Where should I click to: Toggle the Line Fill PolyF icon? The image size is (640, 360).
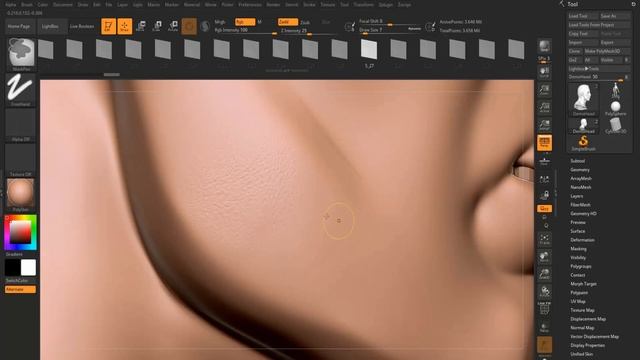click(544, 309)
